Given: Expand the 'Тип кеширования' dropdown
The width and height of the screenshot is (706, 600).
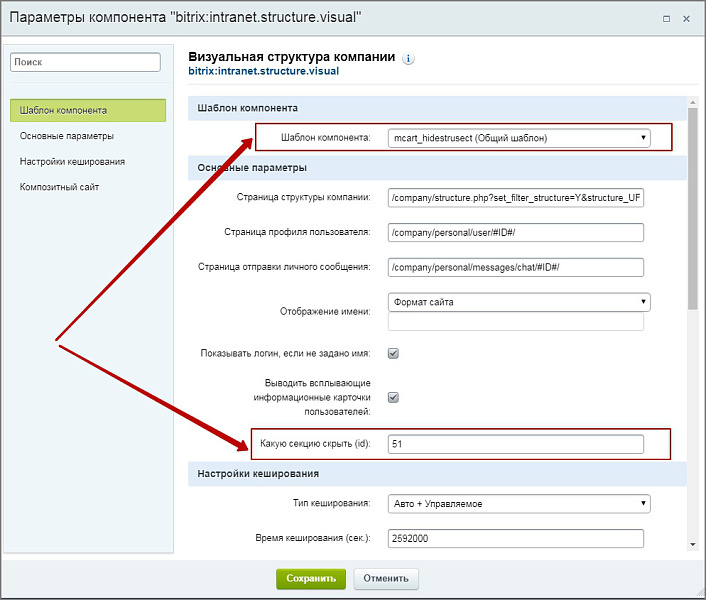Looking at the screenshot, I should click(518, 504).
